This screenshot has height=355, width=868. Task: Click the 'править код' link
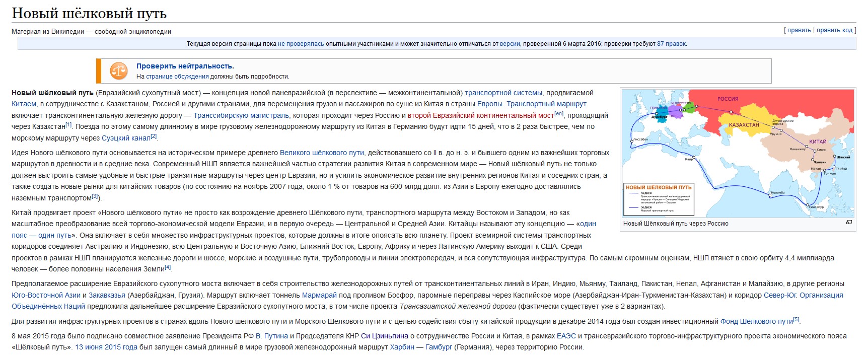click(834, 30)
